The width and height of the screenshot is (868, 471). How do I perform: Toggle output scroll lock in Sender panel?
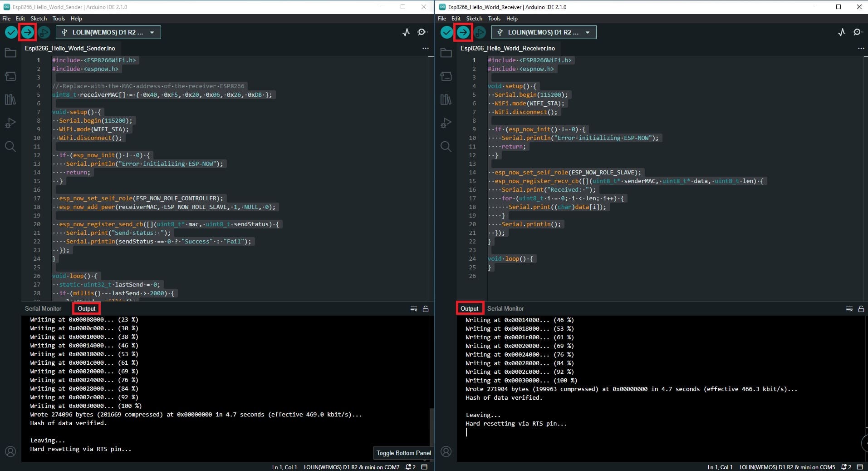(426, 309)
